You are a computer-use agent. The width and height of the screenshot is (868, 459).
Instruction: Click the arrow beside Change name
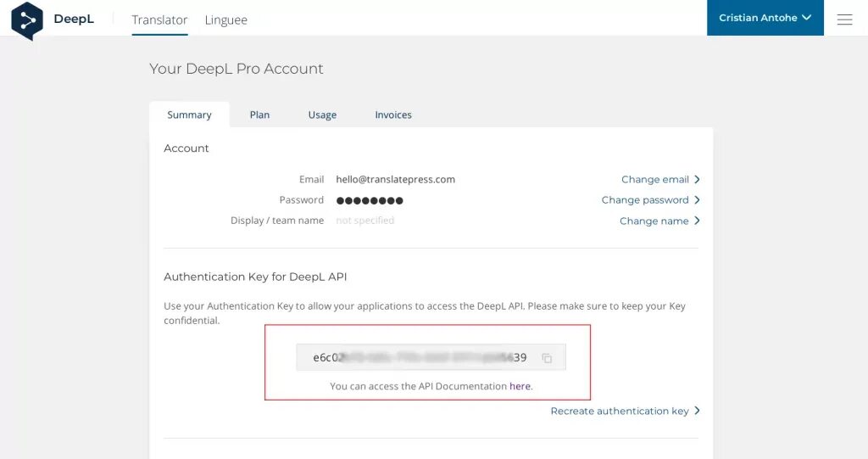[x=697, y=221]
